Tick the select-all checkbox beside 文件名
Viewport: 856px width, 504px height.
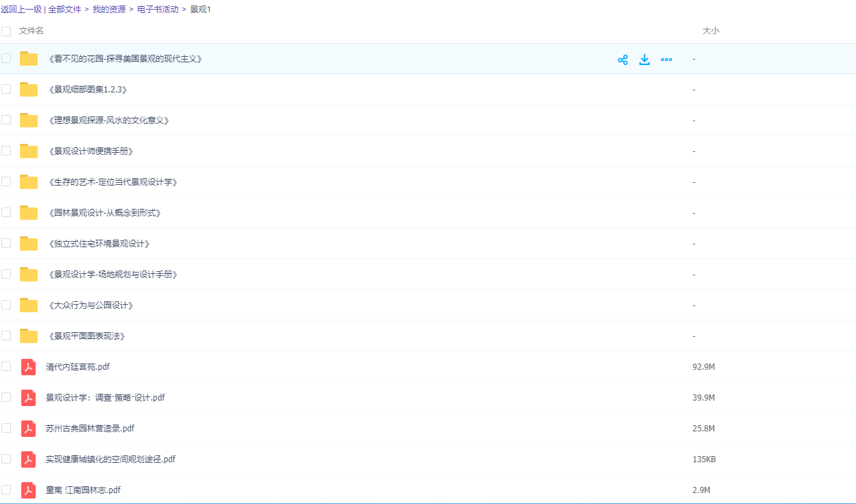(x=6, y=31)
